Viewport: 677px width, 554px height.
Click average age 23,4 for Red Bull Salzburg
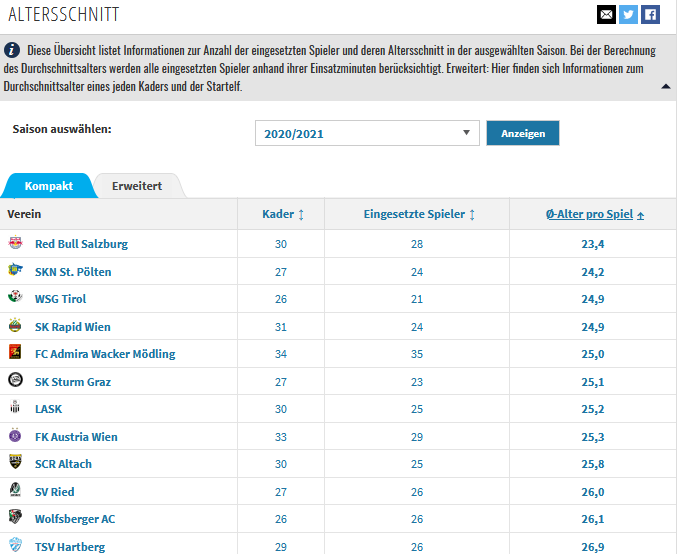click(x=593, y=244)
